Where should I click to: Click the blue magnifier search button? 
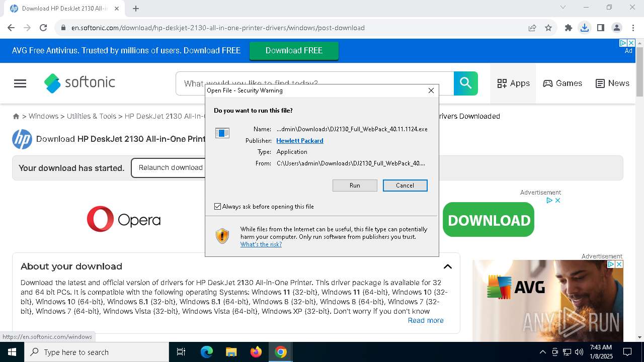click(x=466, y=83)
